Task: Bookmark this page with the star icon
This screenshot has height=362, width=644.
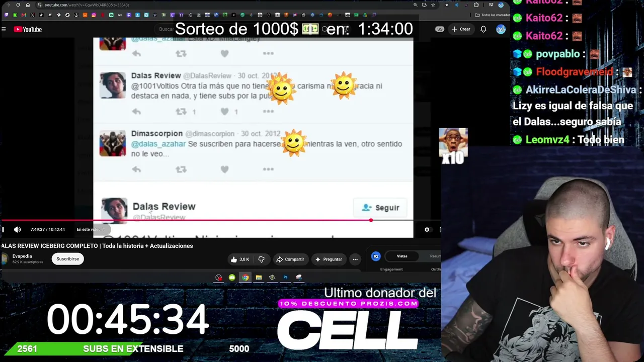Action: (433, 5)
